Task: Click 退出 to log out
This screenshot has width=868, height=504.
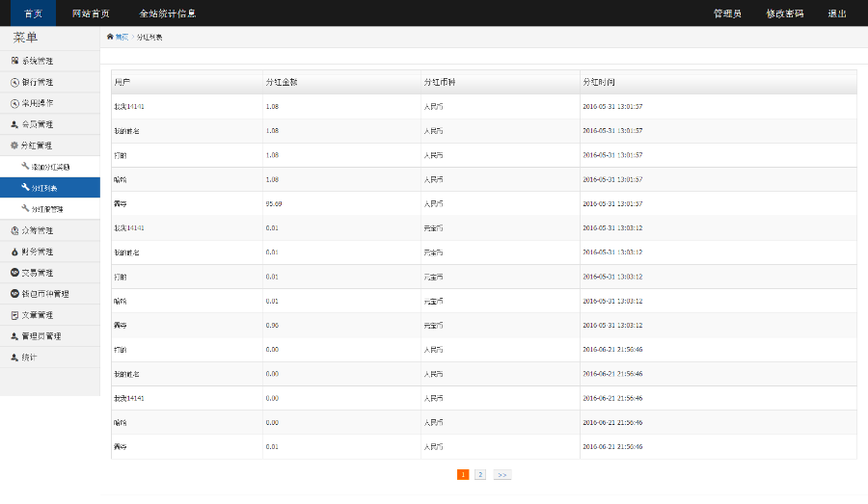Action: (x=837, y=13)
